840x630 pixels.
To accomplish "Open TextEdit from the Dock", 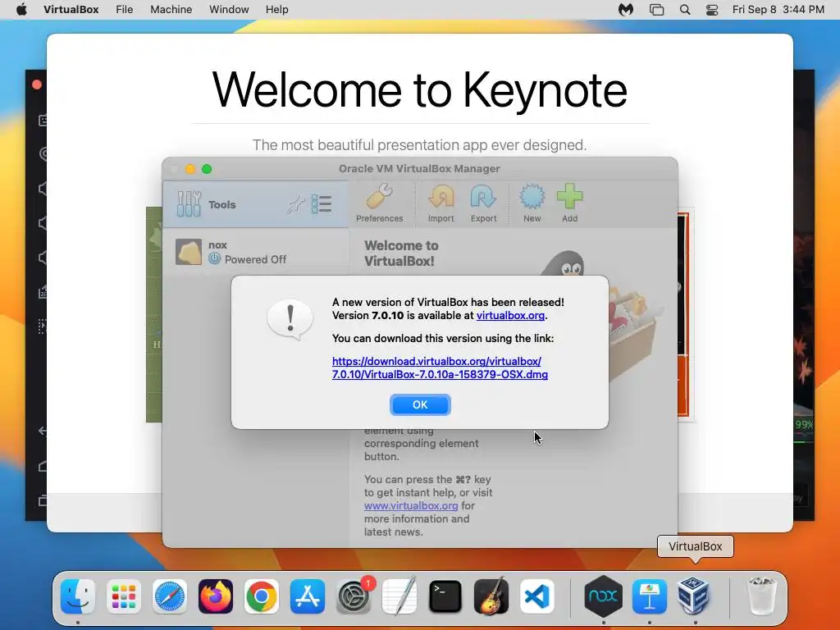I will (399, 596).
